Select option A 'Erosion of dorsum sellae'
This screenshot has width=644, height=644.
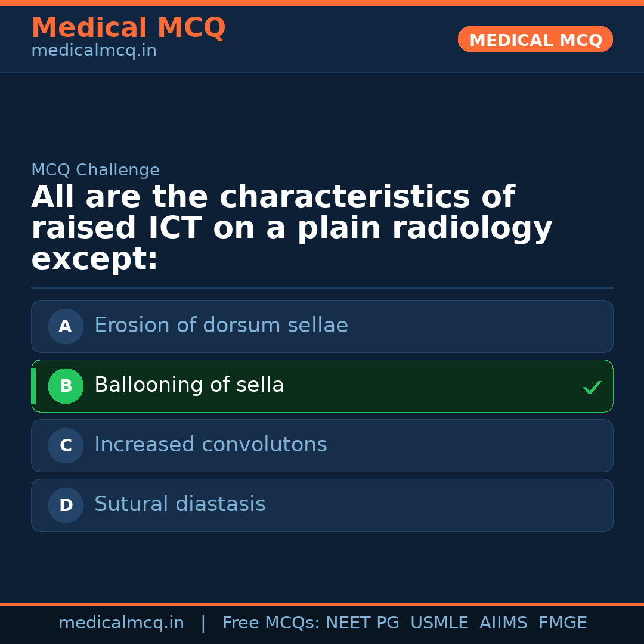(322, 326)
